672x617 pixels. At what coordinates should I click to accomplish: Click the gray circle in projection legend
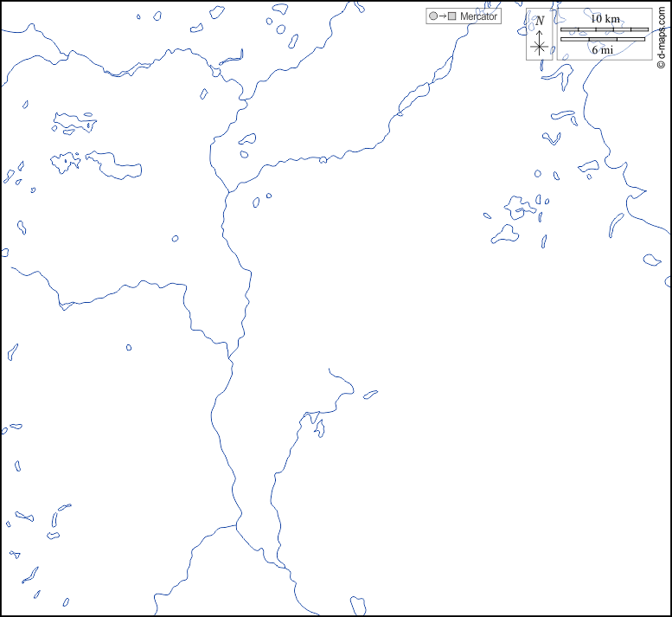tap(432, 16)
